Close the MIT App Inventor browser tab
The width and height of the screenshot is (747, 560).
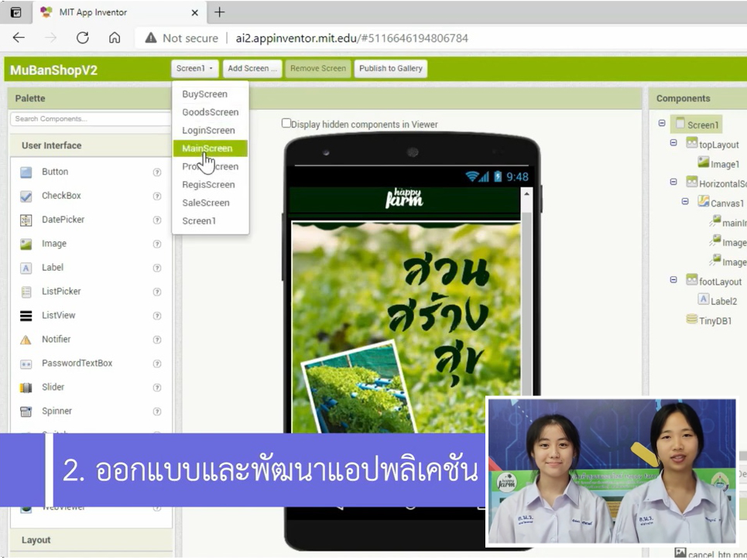194,13
